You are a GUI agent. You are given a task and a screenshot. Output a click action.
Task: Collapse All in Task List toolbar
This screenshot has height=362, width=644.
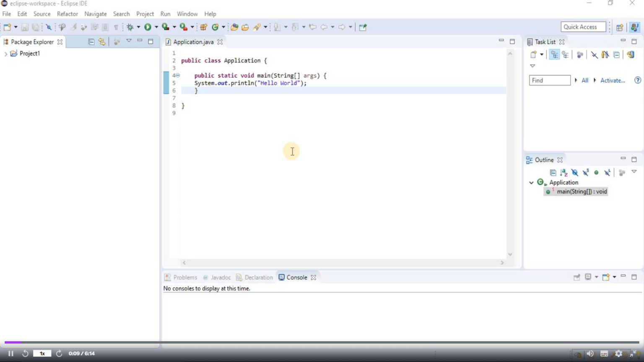616,55
